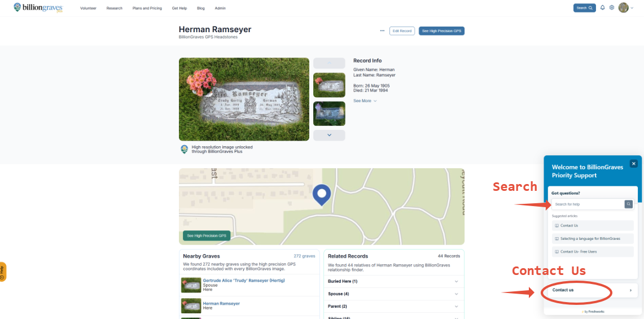This screenshot has width=644, height=319.
Task: Open the notifications bell icon
Action: [x=603, y=7]
